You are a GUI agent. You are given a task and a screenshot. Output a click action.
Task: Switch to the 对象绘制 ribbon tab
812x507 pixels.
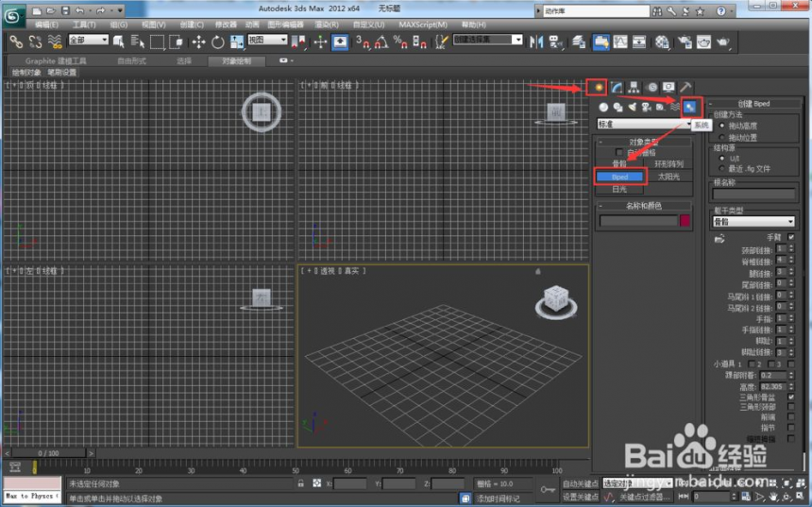[x=236, y=61]
